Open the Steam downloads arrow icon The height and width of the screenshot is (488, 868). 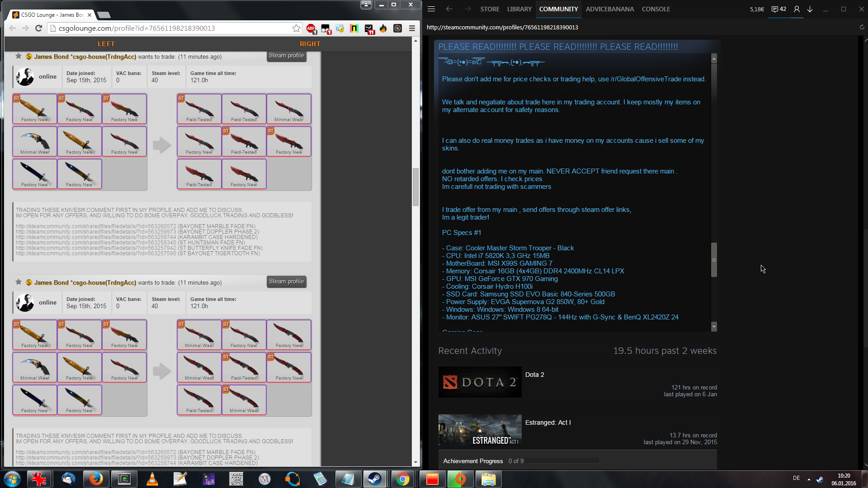click(x=810, y=9)
